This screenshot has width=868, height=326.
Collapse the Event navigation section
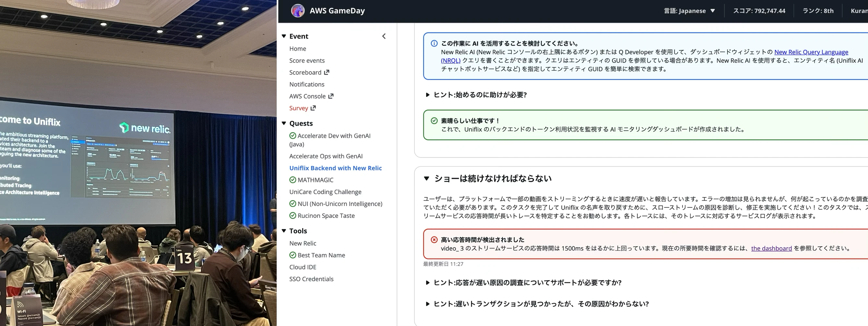pos(284,36)
